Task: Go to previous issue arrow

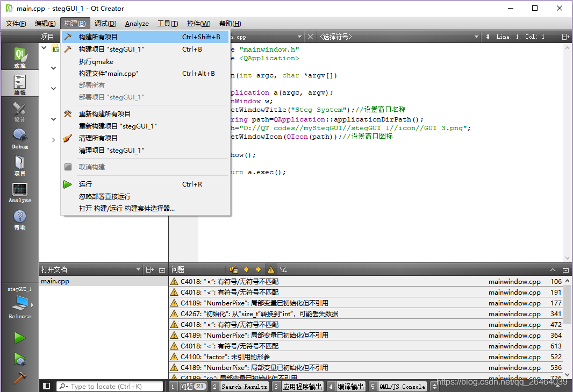Action: click(x=246, y=269)
